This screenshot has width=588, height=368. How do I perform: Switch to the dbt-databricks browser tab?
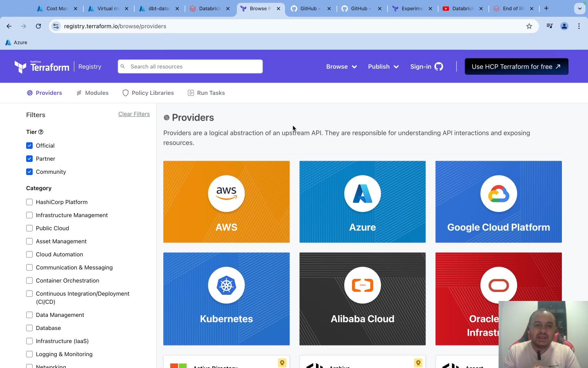[x=159, y=9]
